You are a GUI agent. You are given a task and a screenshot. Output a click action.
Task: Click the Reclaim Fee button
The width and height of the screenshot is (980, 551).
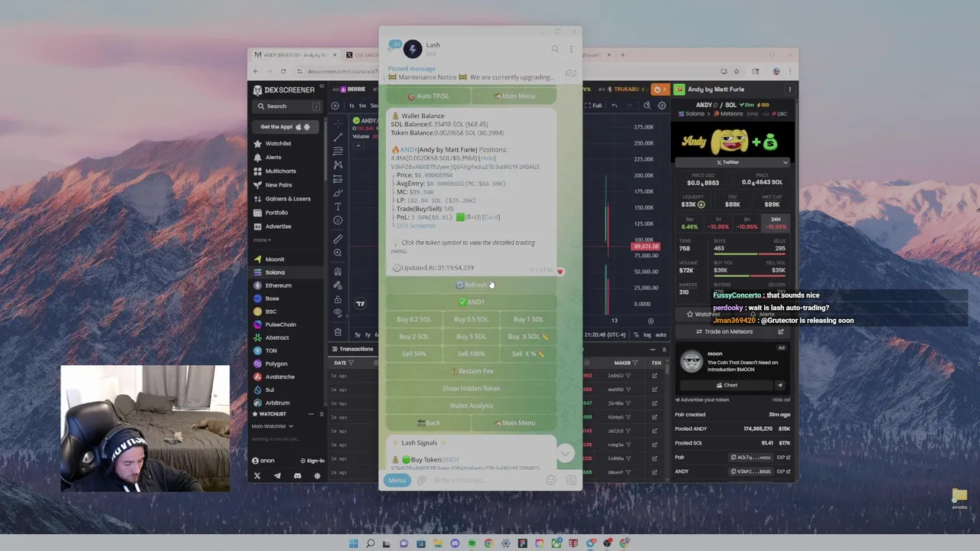coord(472,371)
